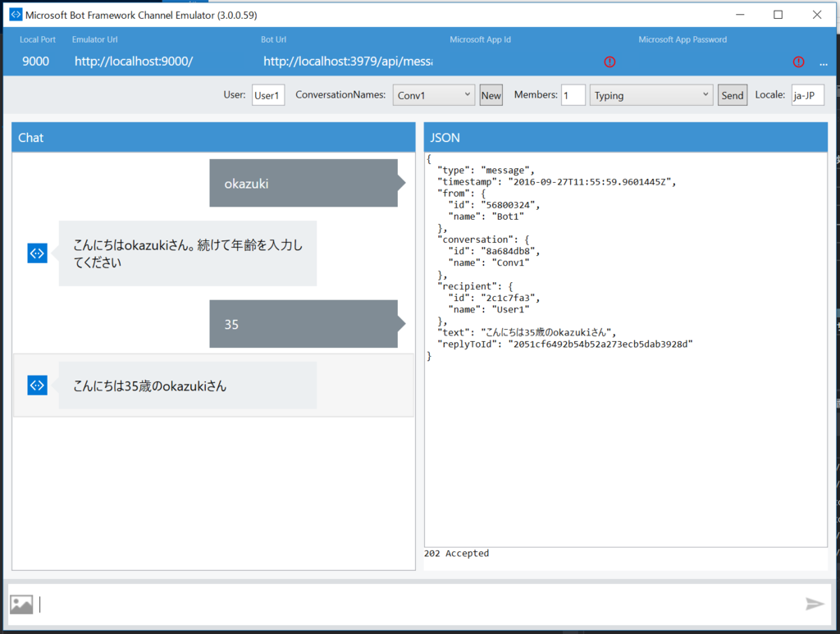Viewport: 840px width, 634px height.
Task: Click the '202 Accepted' status text
Action: (456, 553)
